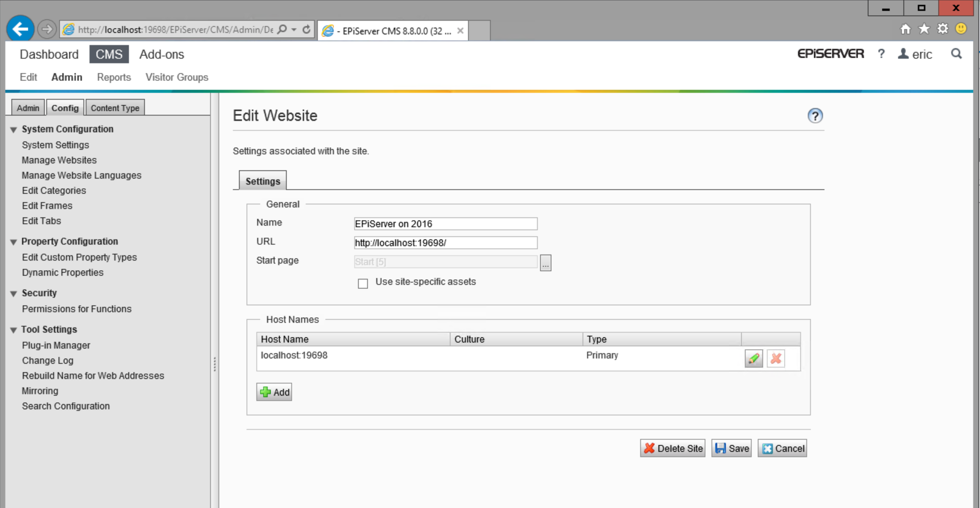
Task: Open browser favorites star icon
Action: tap(924, 29)
